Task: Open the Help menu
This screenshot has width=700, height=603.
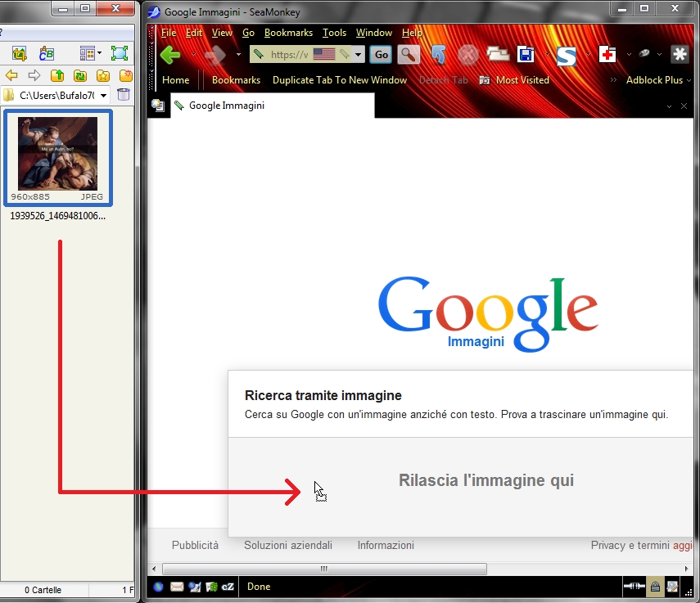Action: (x=411, y=33)
